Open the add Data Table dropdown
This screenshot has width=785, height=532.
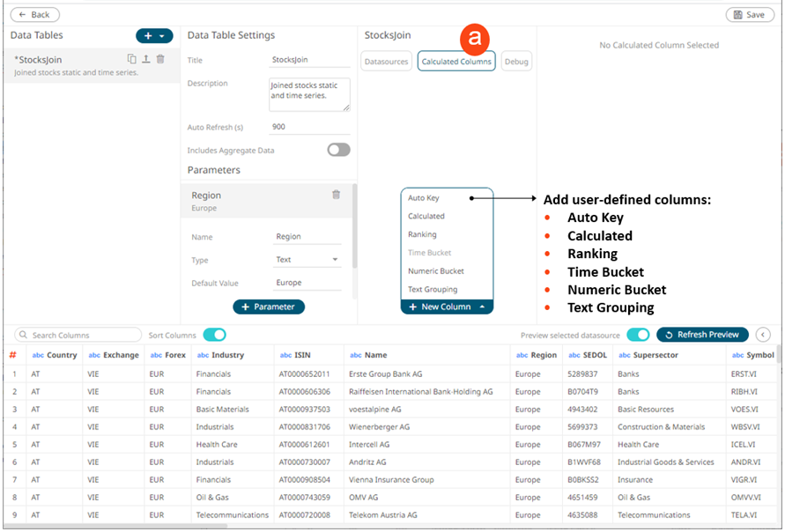click(x=154, y=35)
